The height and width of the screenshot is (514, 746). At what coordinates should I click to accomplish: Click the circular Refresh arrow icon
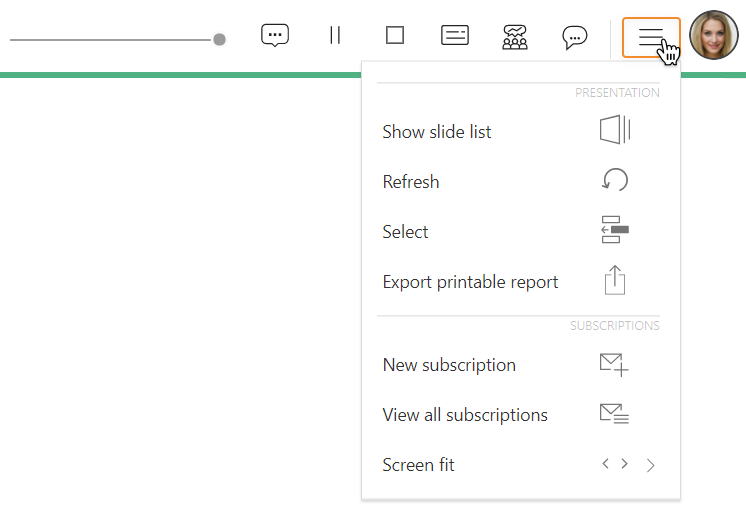tap(615, 180)
